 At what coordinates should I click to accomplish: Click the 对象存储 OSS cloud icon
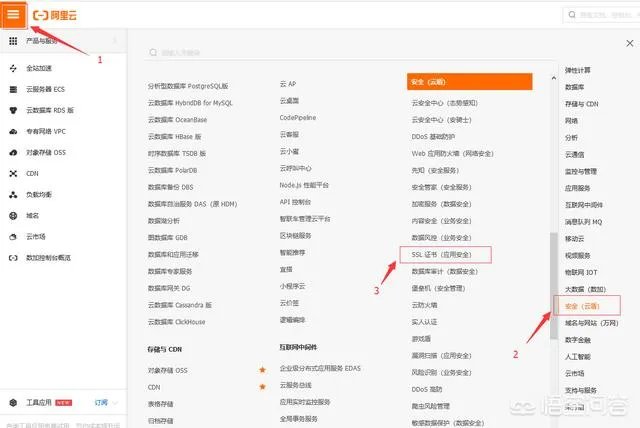(13, 153)
